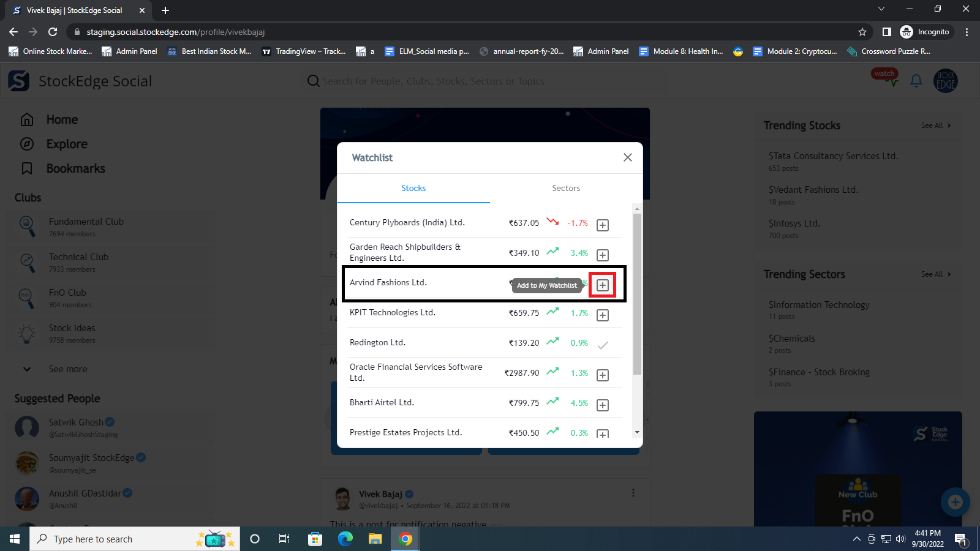Add Garden Reach Shipbuilders to watchlist

click(x=603, y=255)
